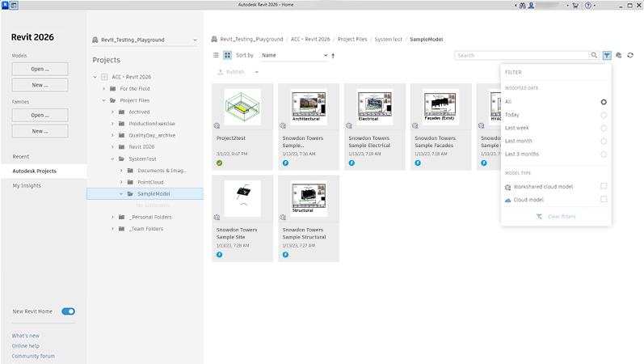Click status icon on Snowdon Towers Sample Facades
The image size is (644, 364).
tap(418, 163)
